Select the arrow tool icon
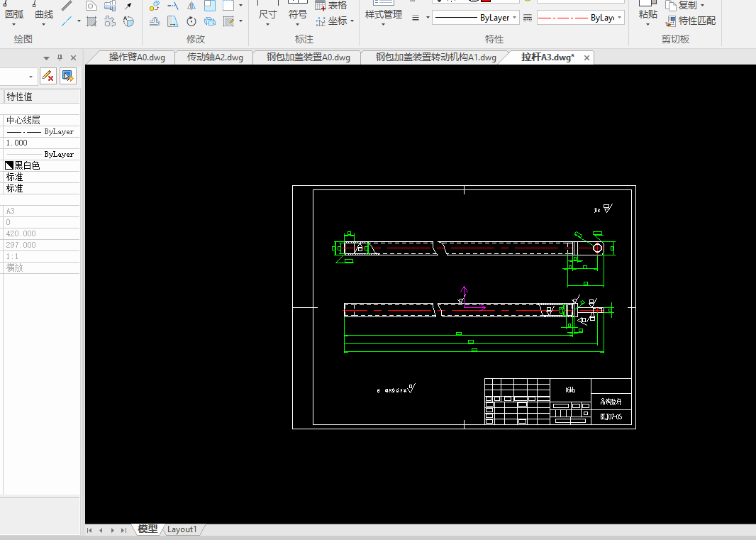756x540 pixels. 129,6
